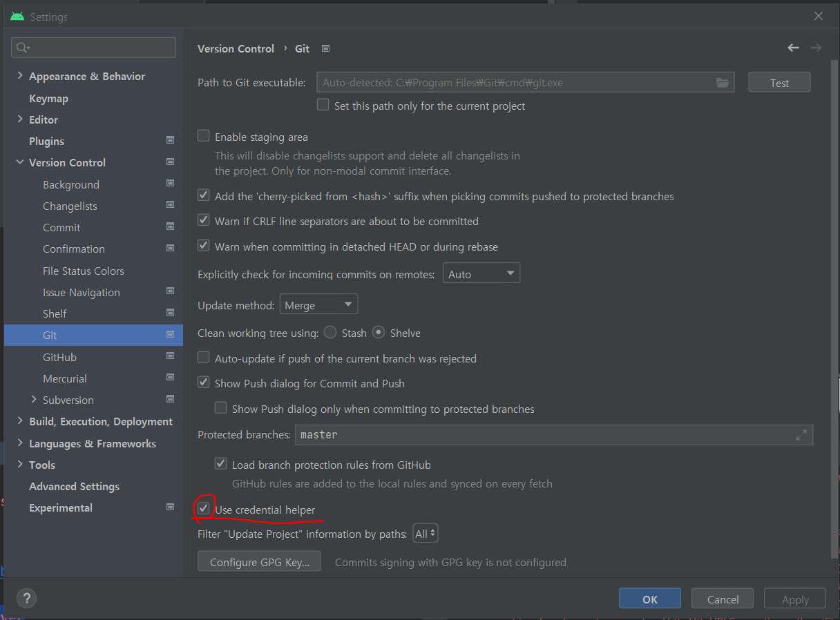Toggle Load branch protection rules from GitHub
The width and height of the screenshot is (840, 620).
click(220, 464)
